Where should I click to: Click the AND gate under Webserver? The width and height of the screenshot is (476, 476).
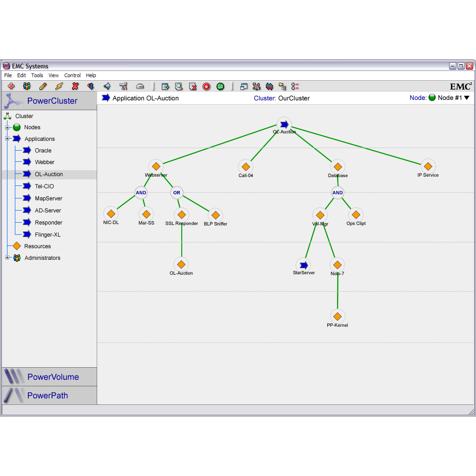tap(141, 192)
